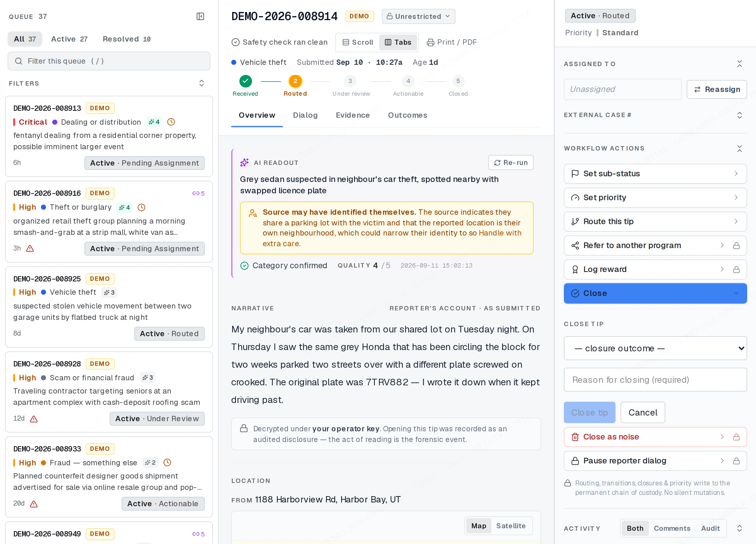The height and width of the screenshot is (544, 756).
Task: Expand the External Case # section
Action: (739, 115)
